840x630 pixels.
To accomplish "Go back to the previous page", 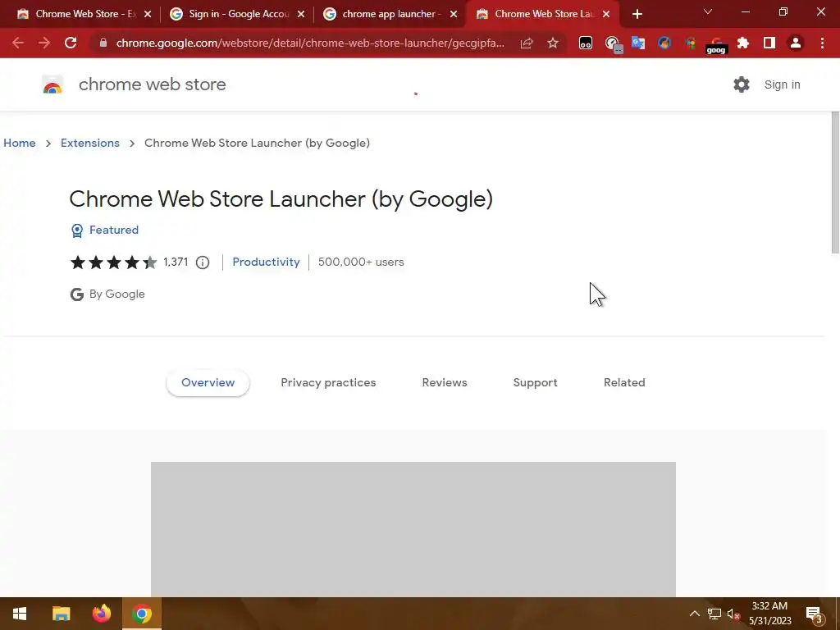I will click(x=18, y=43).
